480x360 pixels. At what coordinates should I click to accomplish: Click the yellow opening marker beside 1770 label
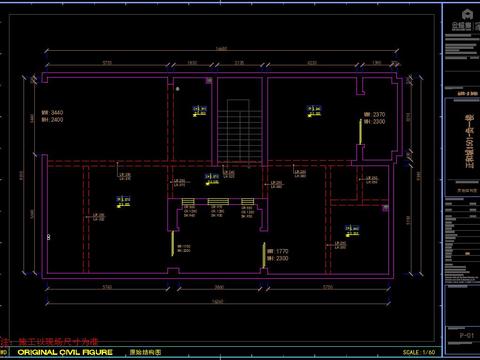pyautogui.click(x=264, y=255)
